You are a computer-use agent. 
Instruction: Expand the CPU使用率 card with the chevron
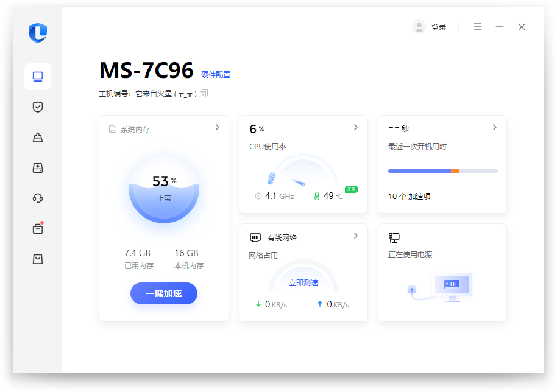(356, 128)
